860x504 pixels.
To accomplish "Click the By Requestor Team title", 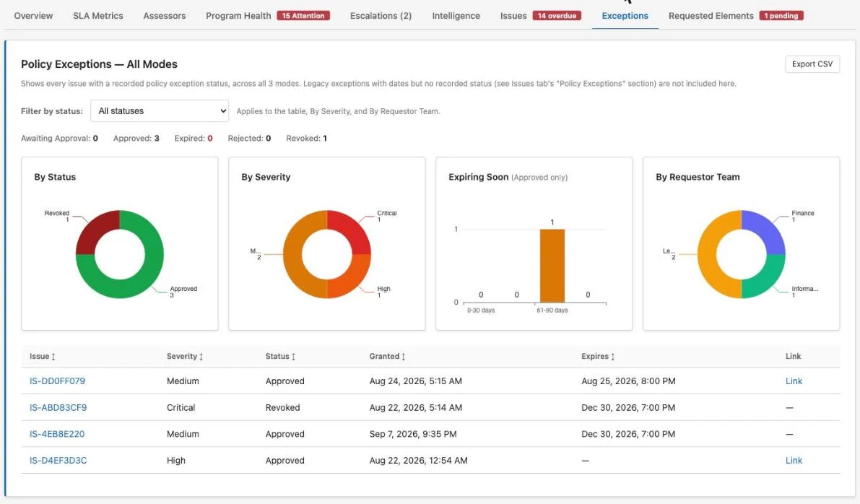I will 698,177.
